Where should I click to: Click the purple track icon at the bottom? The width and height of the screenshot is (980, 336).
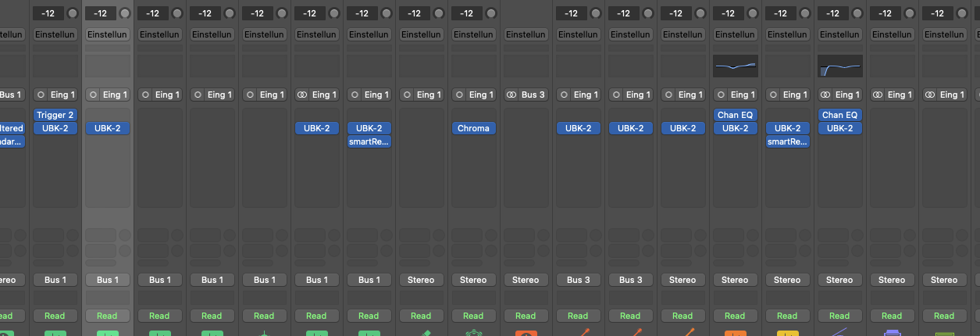pyautogui.click(x=892, y=334)
